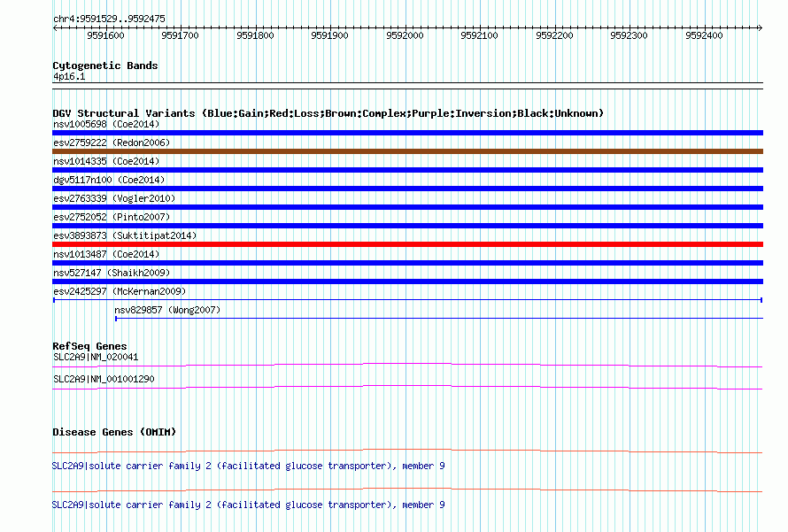Click the magenta gene line below NM_001001290
788x532 pixels.
click(407, 388)
